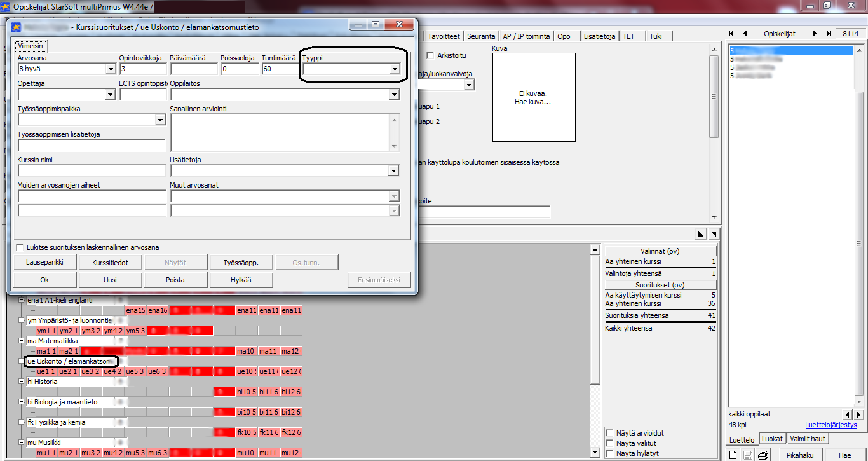Click the Hylkää button
This screenshot has height=461, width=868.
tap(241, 280)
